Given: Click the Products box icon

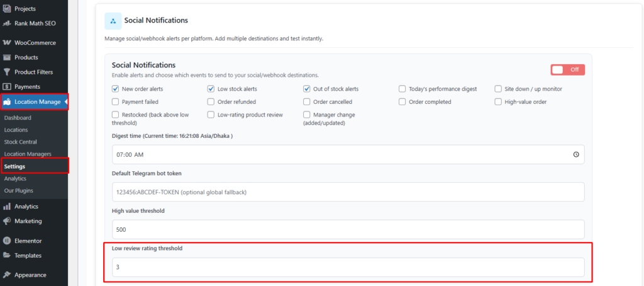Looking at the screenshot, I should click(x=7, y=57).
